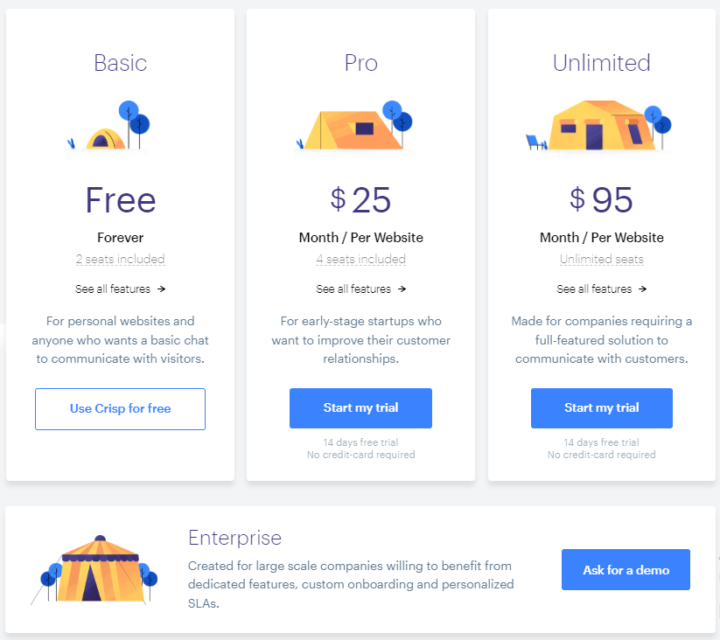This screenshot has width=720, height=640.
Task: Click the arrow next to Pro's See all features
Action: point(402,289)
